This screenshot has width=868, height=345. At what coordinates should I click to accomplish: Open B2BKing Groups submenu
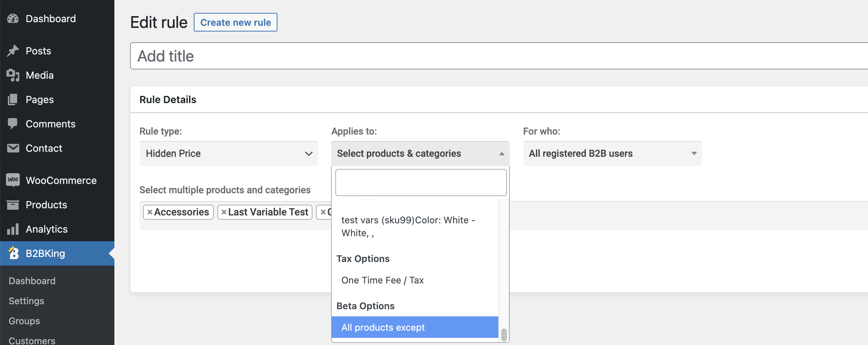point(24,321)
